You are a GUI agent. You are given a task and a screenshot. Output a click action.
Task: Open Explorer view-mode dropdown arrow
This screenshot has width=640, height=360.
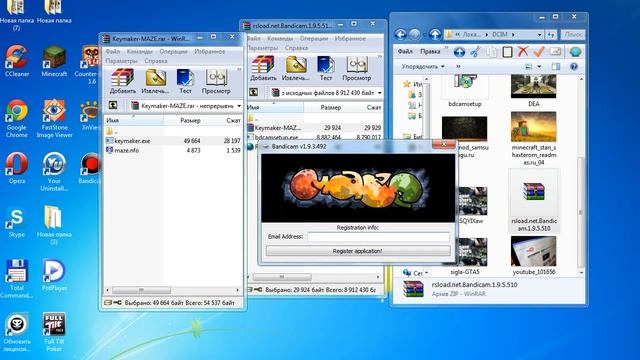pos(539,67)
